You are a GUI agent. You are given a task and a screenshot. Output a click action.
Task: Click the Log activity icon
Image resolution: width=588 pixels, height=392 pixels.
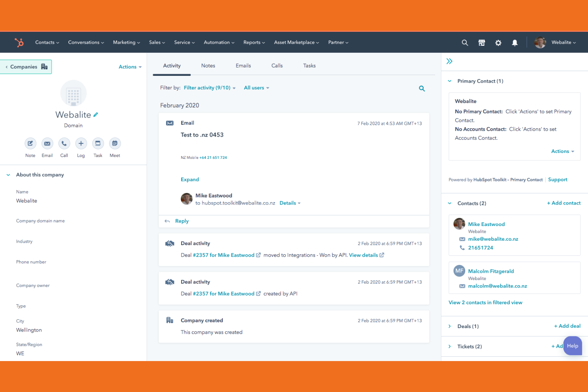81,143
